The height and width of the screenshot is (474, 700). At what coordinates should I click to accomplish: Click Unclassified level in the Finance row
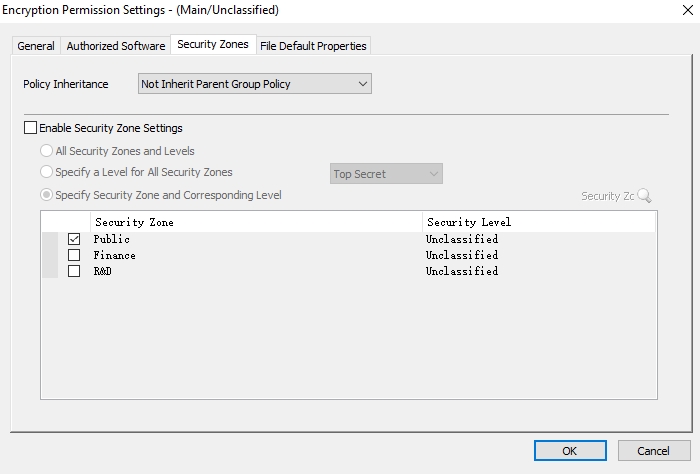click(x=462, y=255)
